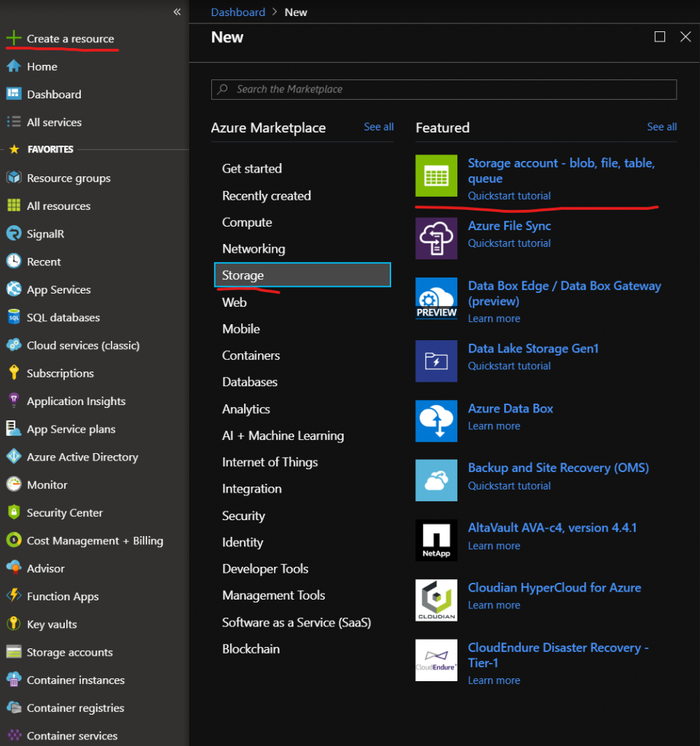
Task: Maximize the New blade panel
Action: pos(660,37)
